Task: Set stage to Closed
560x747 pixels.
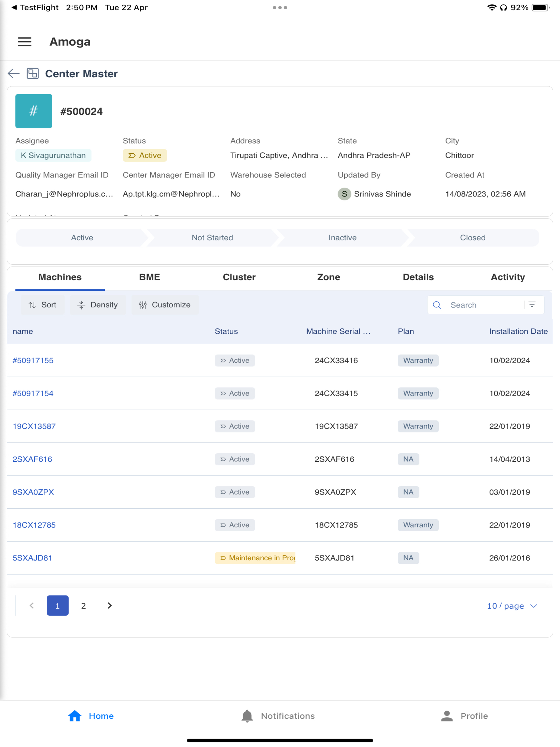Action: pos(473,238)
